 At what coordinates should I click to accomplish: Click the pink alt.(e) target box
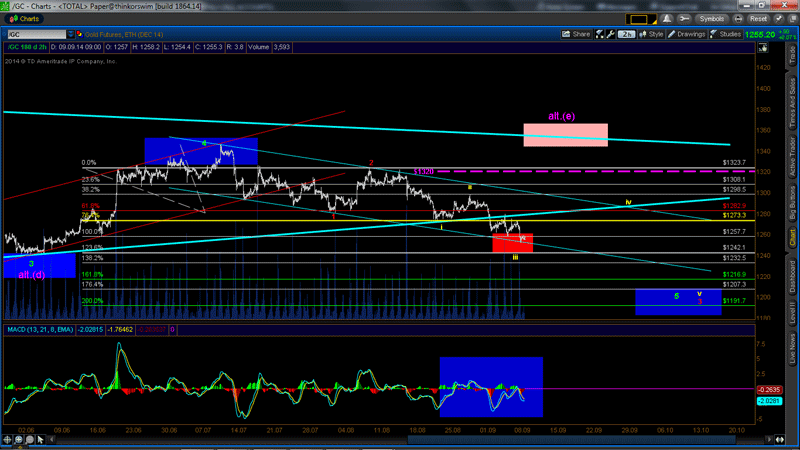tap(565, 135)
